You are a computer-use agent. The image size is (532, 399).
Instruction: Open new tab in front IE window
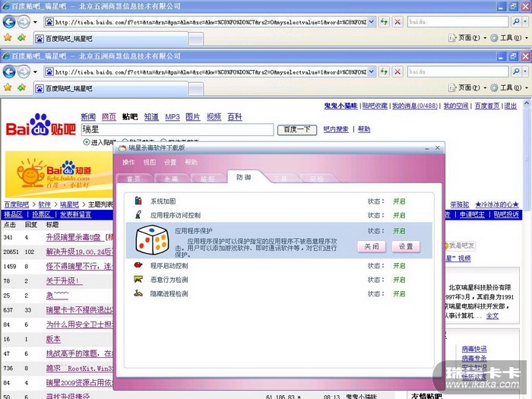click(x=196, y=89)
